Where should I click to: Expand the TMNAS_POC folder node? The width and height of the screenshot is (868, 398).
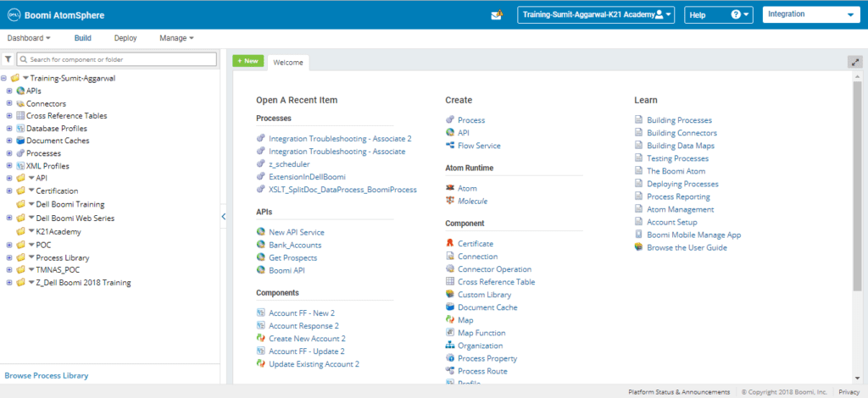9,270
